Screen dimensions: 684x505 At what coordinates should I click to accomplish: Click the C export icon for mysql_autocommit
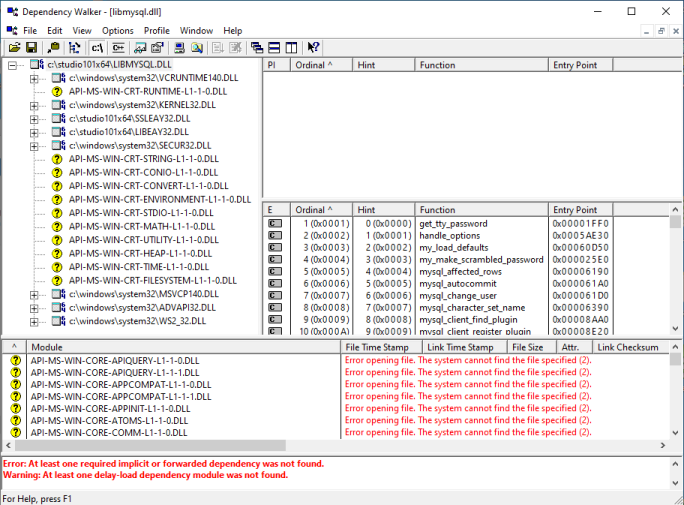[275, 283]
